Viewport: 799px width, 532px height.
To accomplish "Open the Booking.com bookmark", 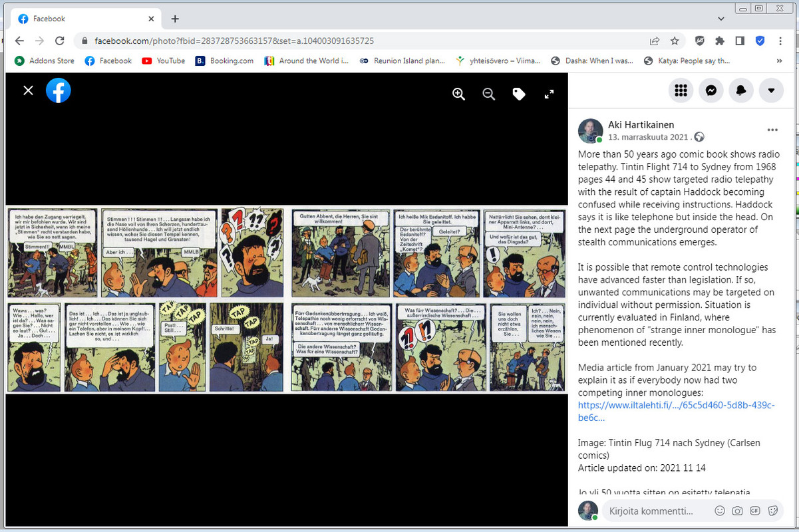I will point(224,61).
